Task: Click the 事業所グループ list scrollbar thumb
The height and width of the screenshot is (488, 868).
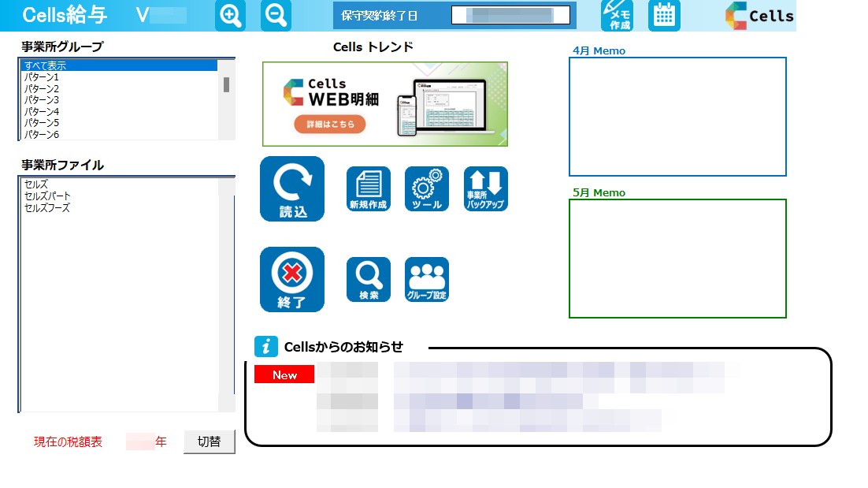Action: click(226, 84)
